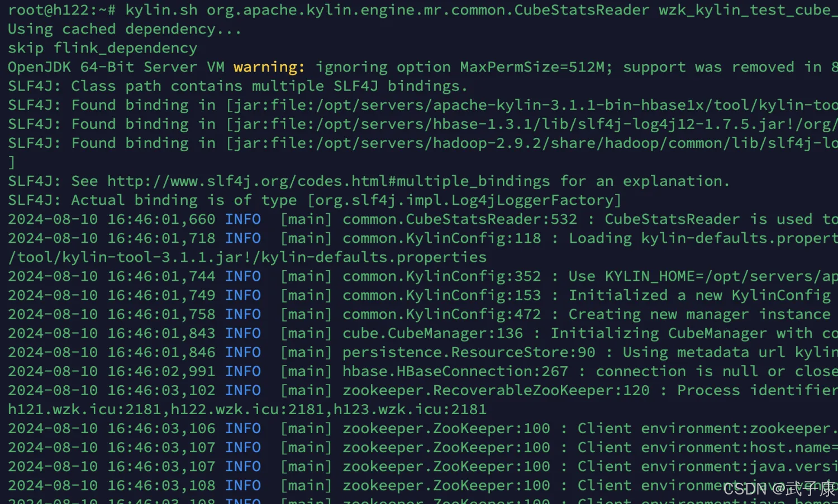838x504 pixels.
Task: Click the timestamp '16:46:03,106'
Action: [x=161, y=429]
